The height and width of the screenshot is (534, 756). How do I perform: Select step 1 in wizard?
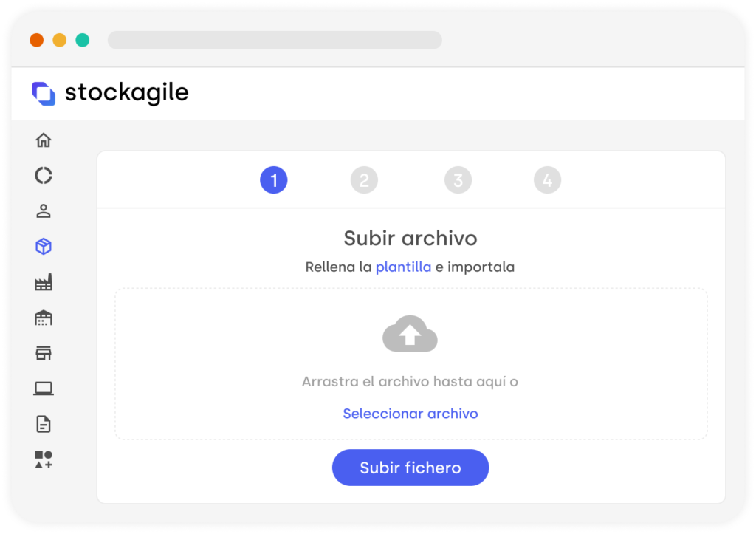coord(274,180)
